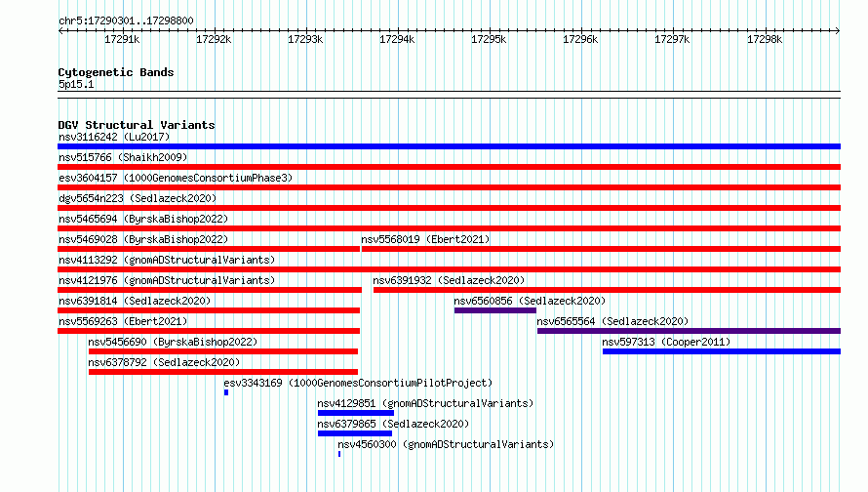Click the purple bar under nsv6560856
Viewport: 868px width, 492px height.
495,310
